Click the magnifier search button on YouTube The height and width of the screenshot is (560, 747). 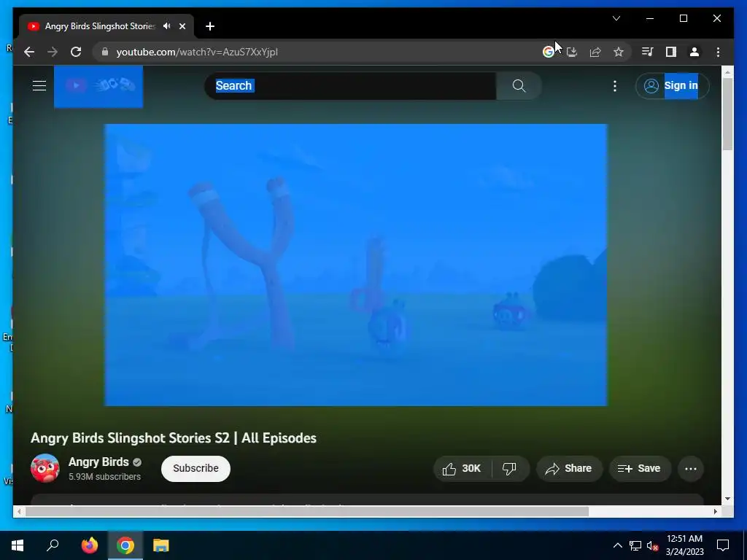[519, 86]
